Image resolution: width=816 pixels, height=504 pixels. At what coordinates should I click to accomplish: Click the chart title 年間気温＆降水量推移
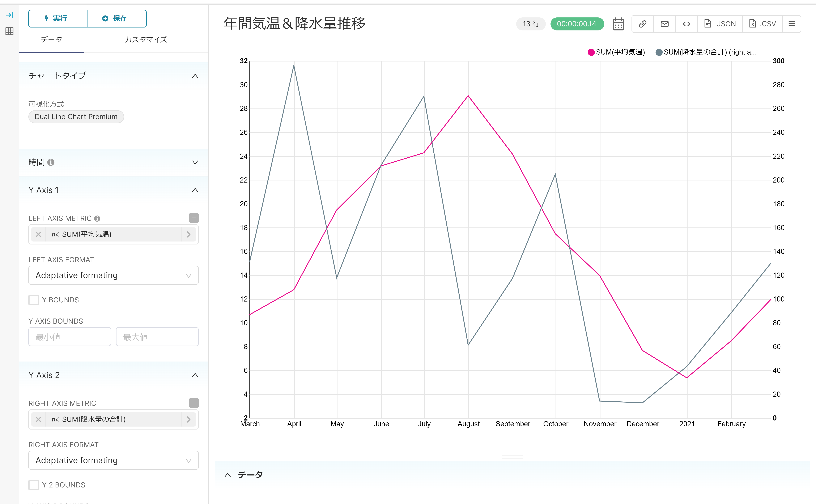[295, 24]
